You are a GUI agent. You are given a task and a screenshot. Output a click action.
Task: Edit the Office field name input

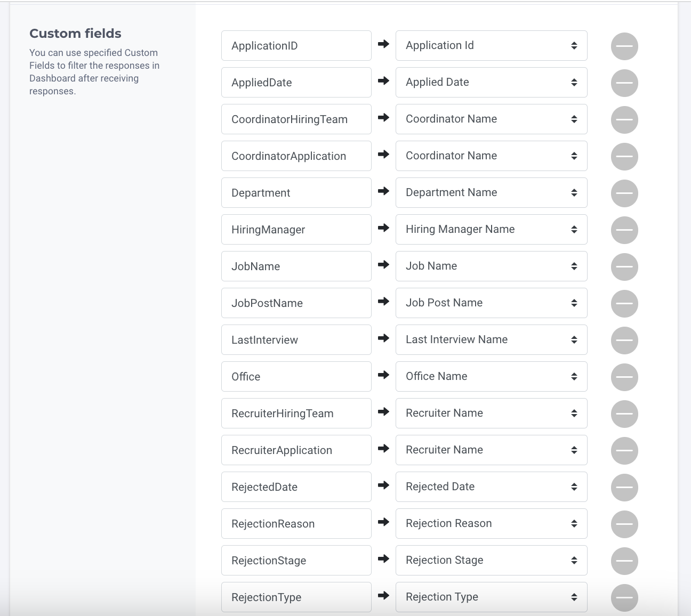click(296, 376)
